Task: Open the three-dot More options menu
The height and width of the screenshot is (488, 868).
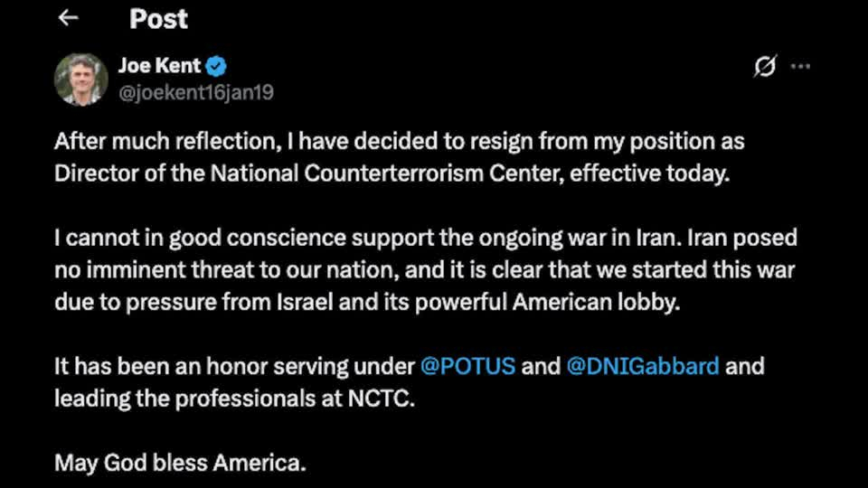Action: 800,66
